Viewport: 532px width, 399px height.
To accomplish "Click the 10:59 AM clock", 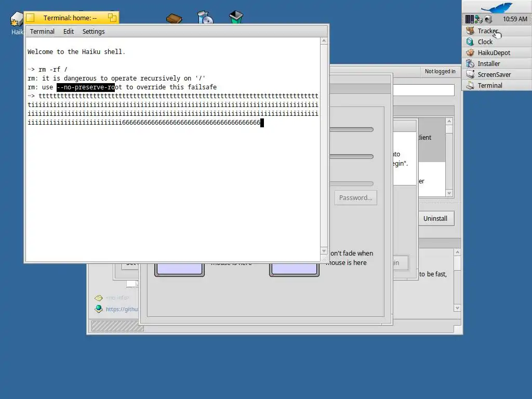I will [x=515, y=19].
